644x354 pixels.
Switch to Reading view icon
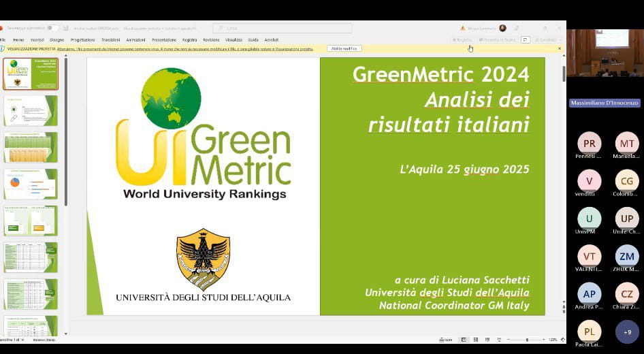coord(487,340)
